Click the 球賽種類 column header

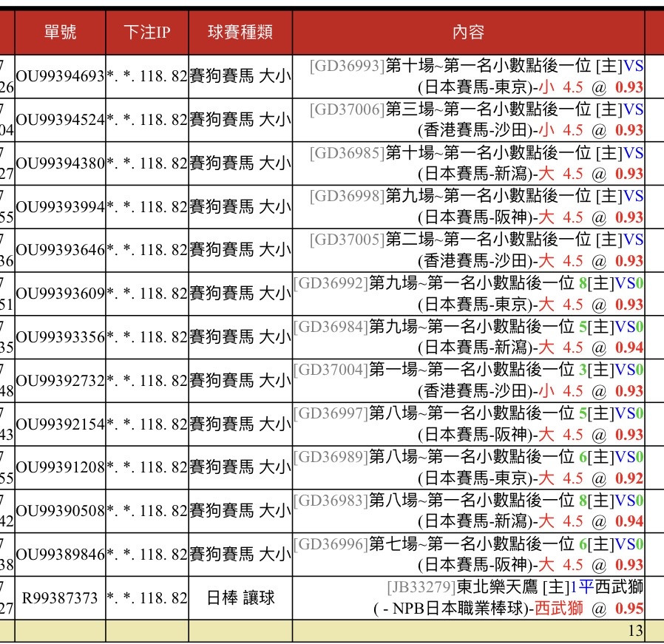240,33
